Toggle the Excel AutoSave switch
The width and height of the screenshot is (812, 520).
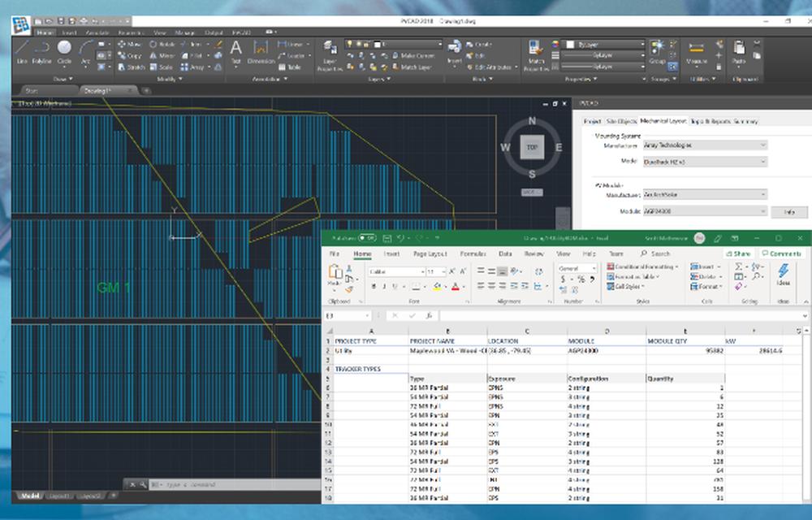coord(367,238)
